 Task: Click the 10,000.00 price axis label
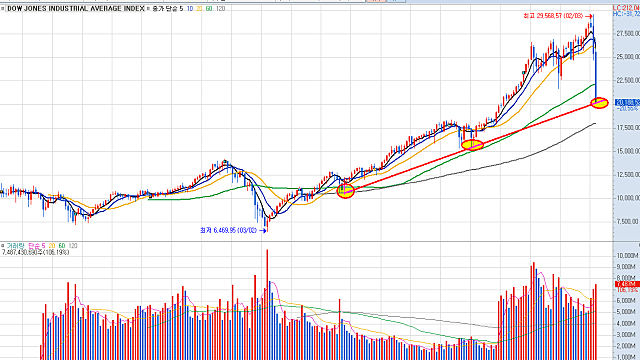(629, 198)
